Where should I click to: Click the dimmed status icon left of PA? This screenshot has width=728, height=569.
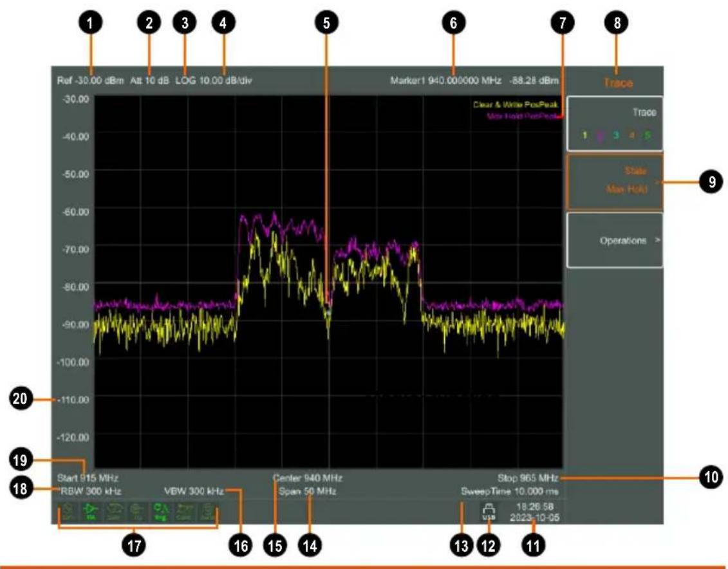point(68,512)
